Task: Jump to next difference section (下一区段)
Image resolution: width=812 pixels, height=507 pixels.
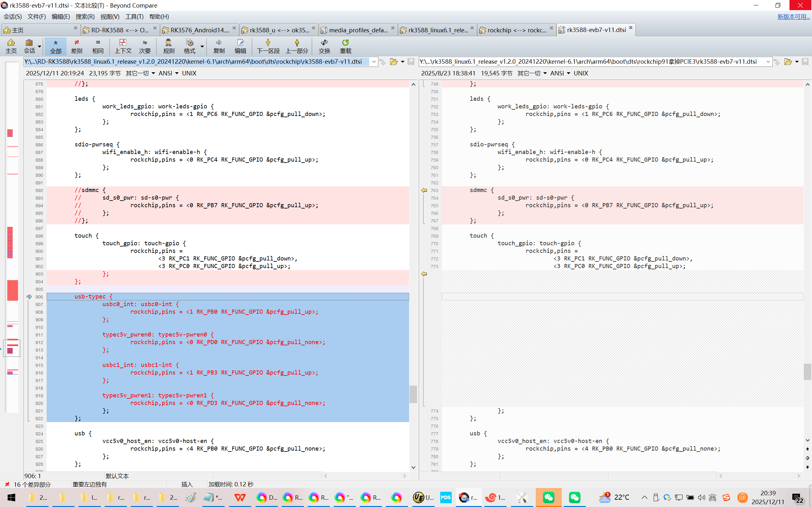Action: [268, 46]
